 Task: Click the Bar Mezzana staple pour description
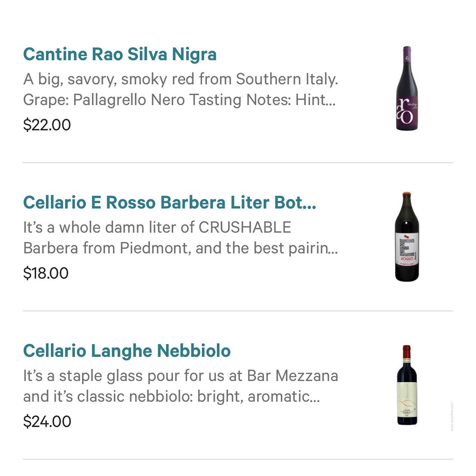coord(180,376)
